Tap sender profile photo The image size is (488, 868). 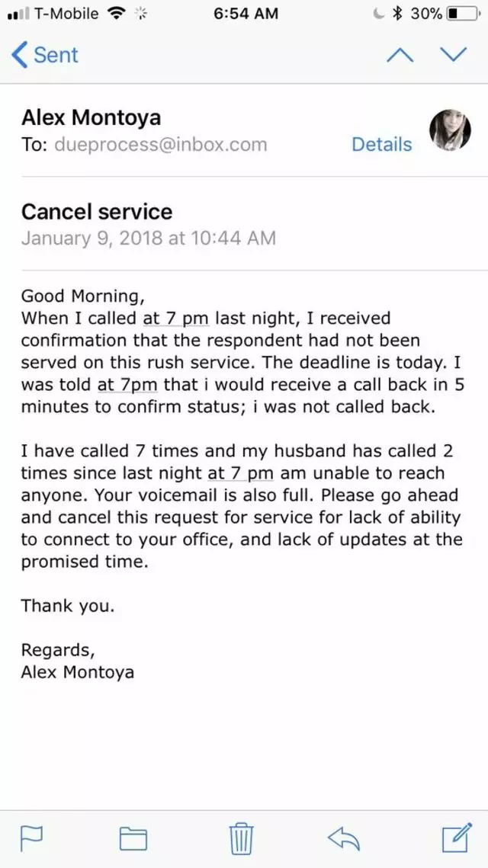[451, 130]
